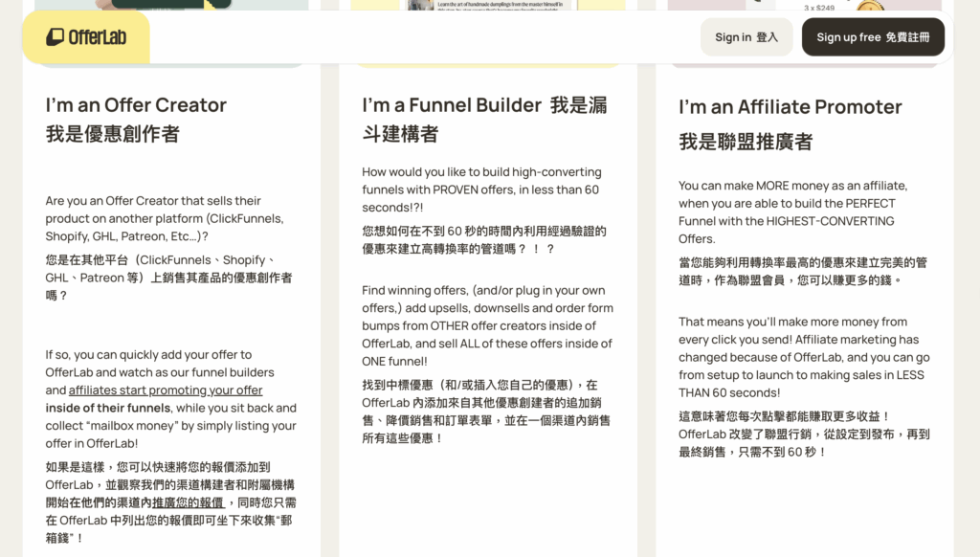Click the Affiliate Promoter card image at top
Viewport: 980px width, 557px height.
point(804,5)
